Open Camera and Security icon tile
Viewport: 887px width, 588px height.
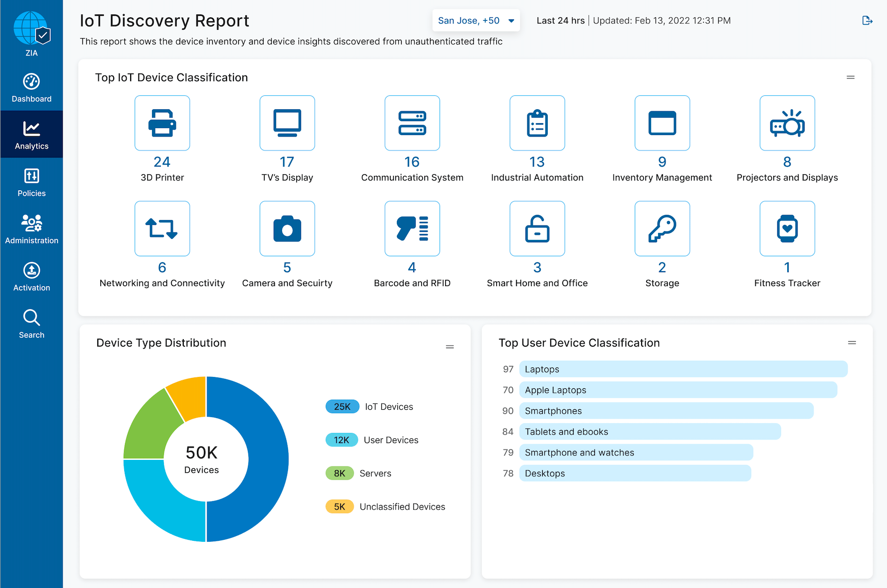[287, 228]
